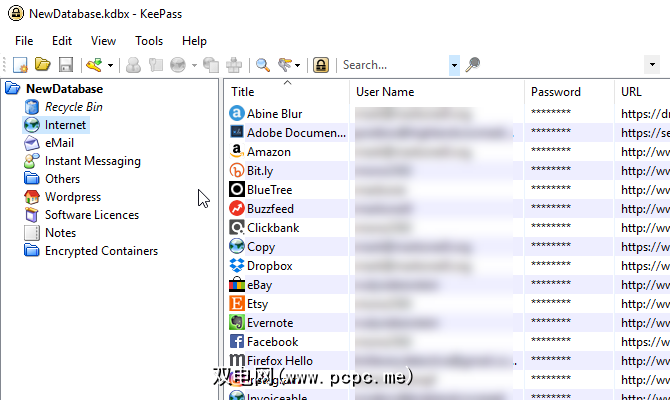The height and width of the screenshot is (400, 670).
Task: Select the Firefox Hello entry
Action: pos(280,361)
